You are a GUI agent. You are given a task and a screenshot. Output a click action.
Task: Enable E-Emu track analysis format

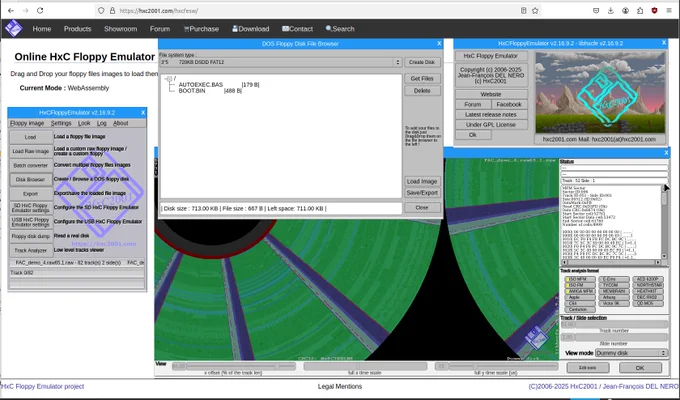click(x=614, y=279)
